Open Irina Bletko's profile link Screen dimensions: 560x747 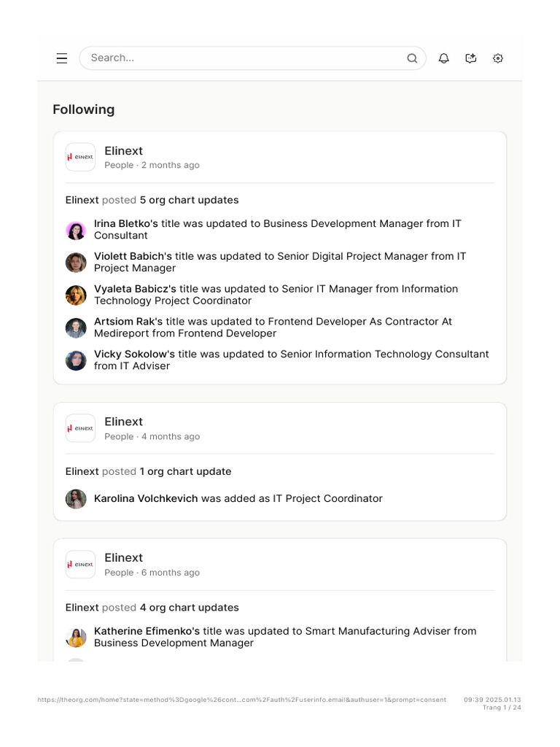pos(125,224)
